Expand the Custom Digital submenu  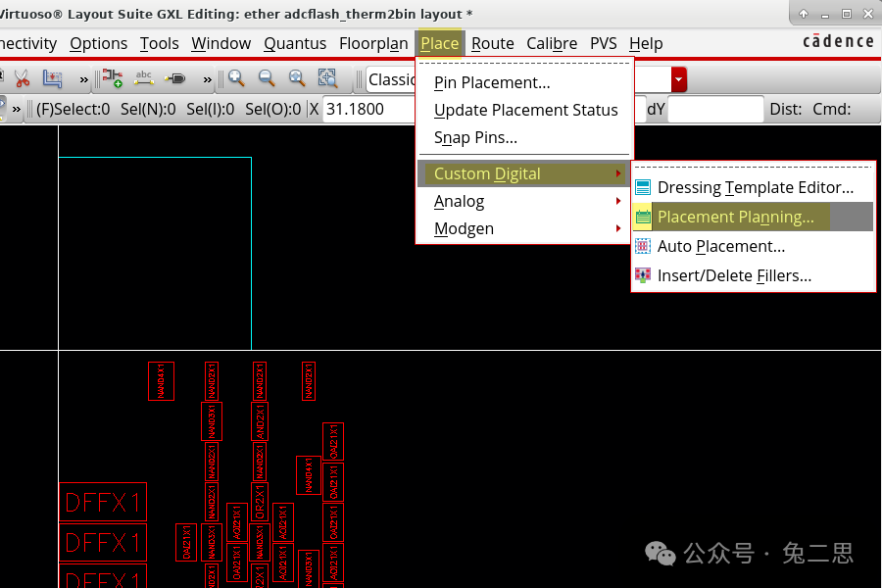point(524,173)
